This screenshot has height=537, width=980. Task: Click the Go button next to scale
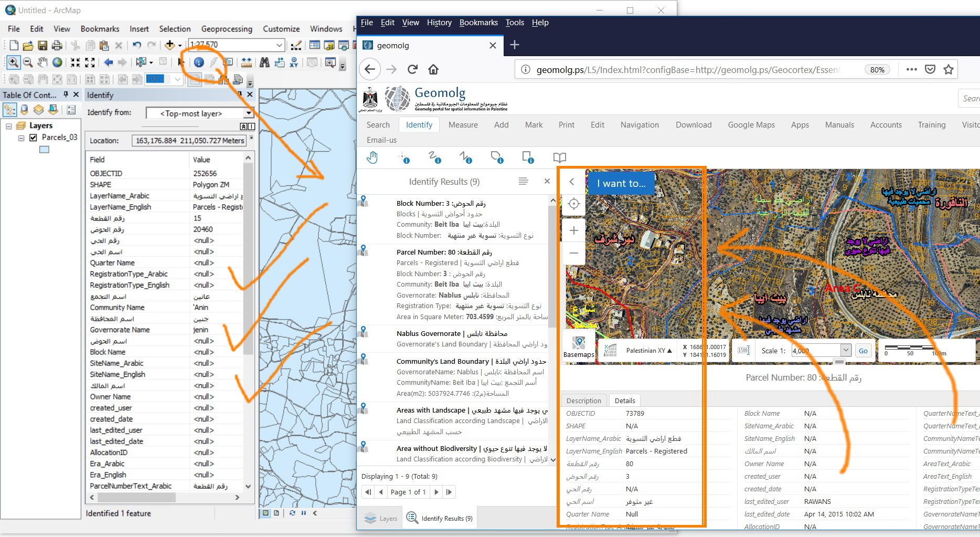pyautogui.click(x=863, y=351)
